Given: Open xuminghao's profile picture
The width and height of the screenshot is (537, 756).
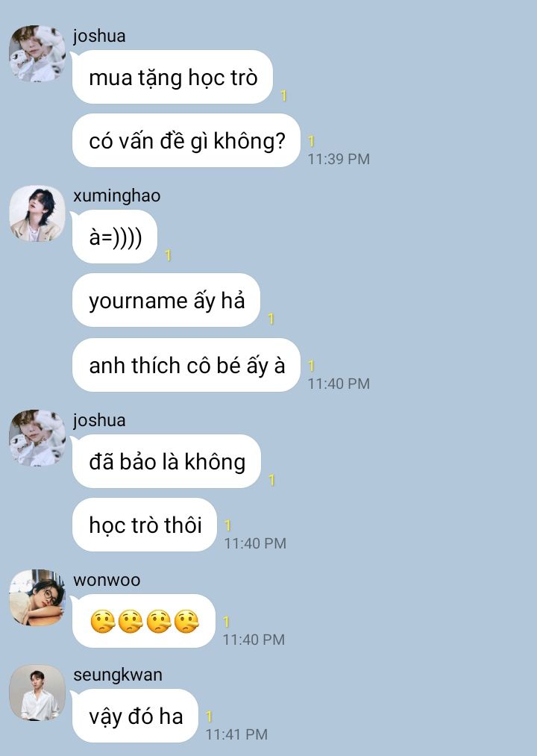Looking at the screenshot, I should pyautogui.click(x=37, y=213).
